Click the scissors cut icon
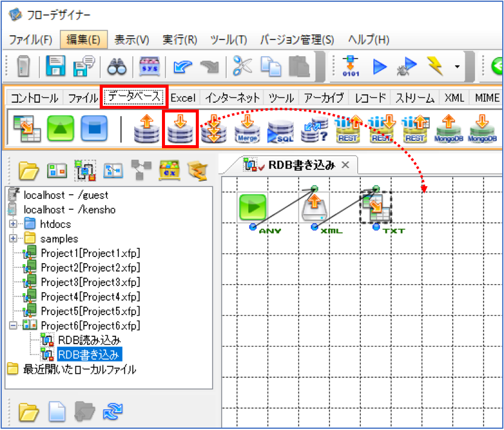The width and height of the screenshot is (504, 430). coord(242,66)
